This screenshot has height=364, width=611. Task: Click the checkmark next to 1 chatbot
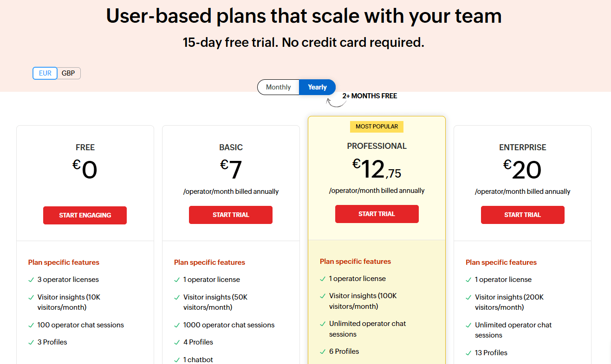(176, 359)
